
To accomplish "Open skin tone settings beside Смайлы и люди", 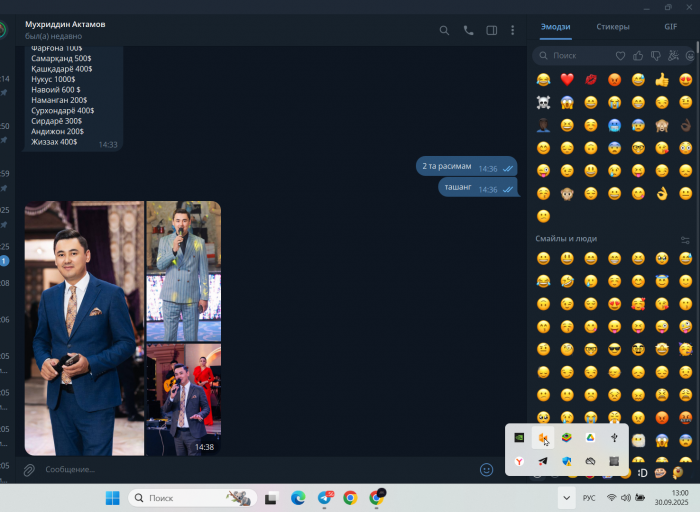I will 685,240.
